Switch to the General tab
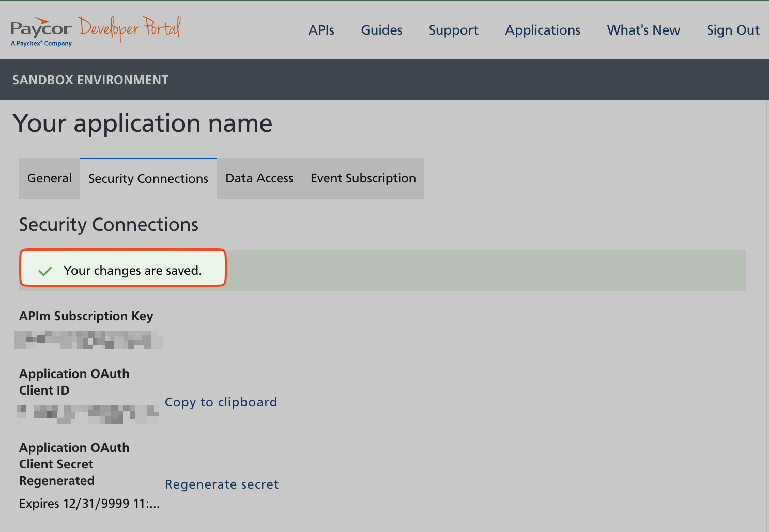This screenshot has width=769, height=532. pyautogui.click(x=50, y=178)
